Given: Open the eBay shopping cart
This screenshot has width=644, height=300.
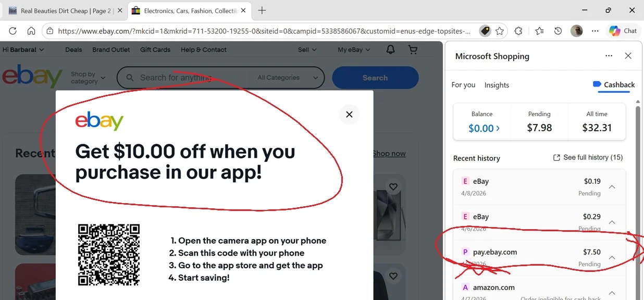Looking at the screenshot, I should 413,49.
